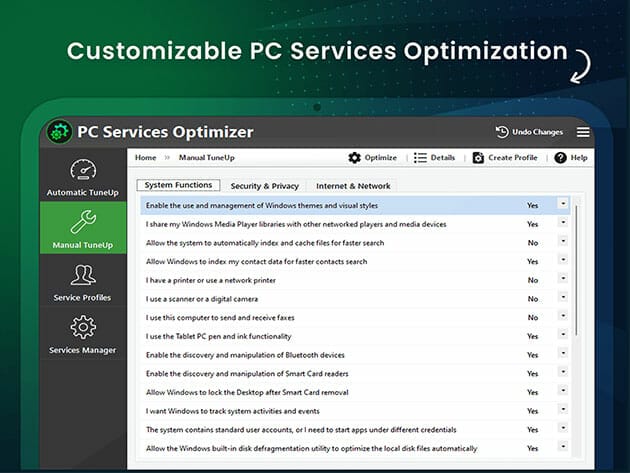Click the Details list icon
The image size is (630, 473).
click(420, 158)
